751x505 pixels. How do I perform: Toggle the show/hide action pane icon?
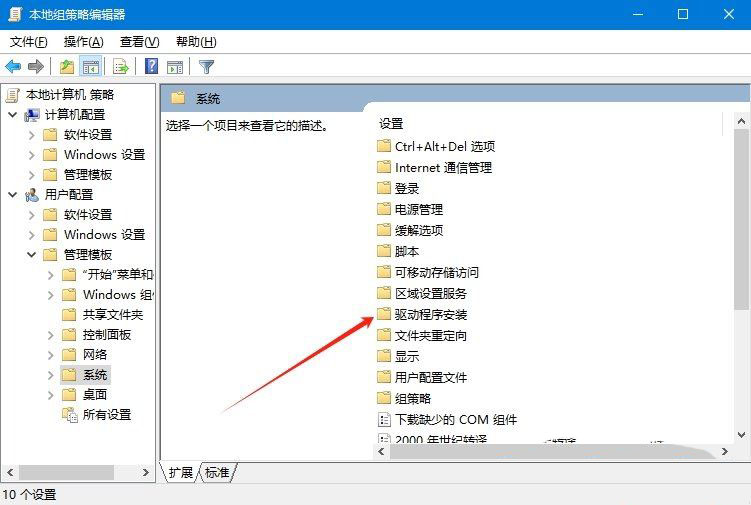pyautogui.click(x=175, y=67)
